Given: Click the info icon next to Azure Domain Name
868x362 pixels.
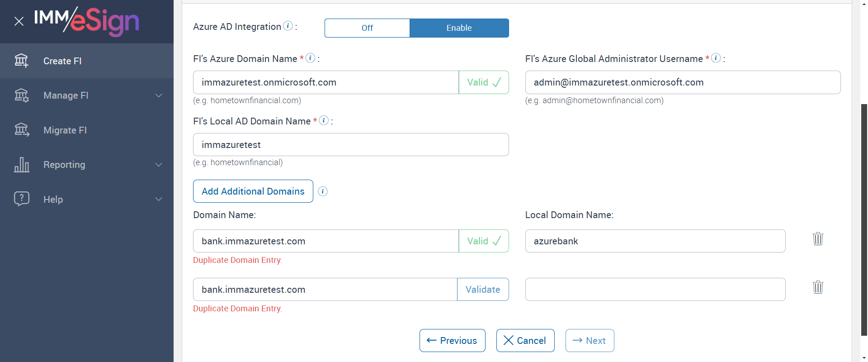Looking at the screenshot, I should pyautogui.click(x=310, y=58).
